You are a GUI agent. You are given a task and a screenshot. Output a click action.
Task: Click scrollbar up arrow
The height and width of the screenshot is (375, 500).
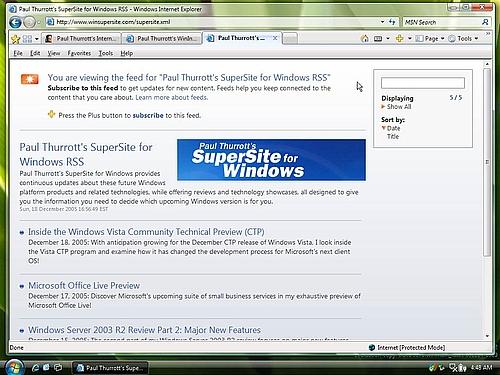(487, 64)
